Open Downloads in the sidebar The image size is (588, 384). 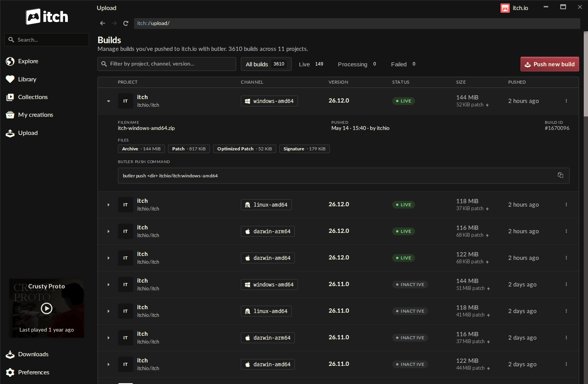pos(27,354)
